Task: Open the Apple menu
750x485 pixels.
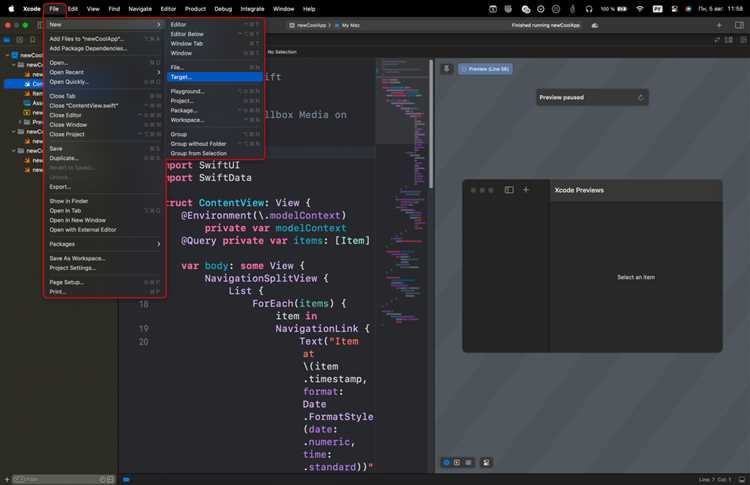Action: point(11,9)
